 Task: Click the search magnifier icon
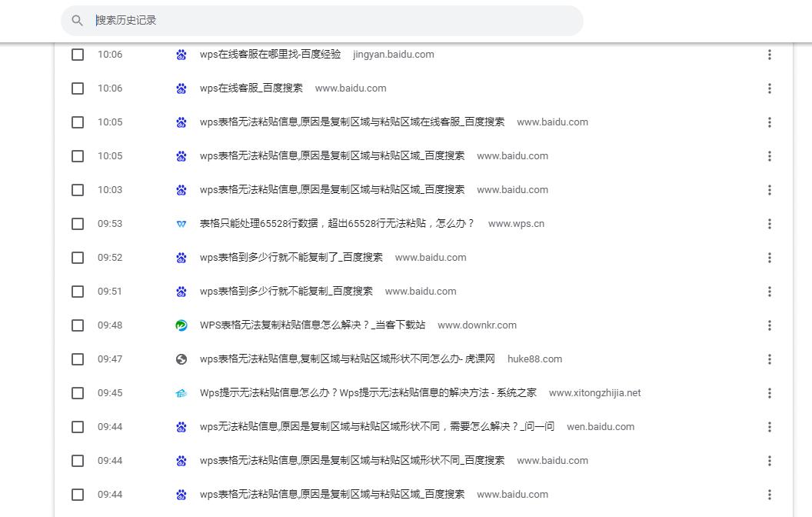(77, 20)
